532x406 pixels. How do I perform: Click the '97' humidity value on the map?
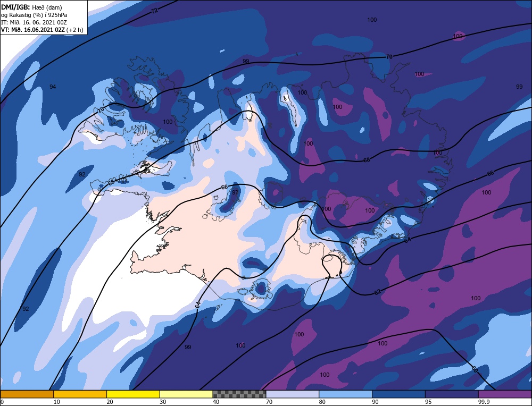pos(235,192)
